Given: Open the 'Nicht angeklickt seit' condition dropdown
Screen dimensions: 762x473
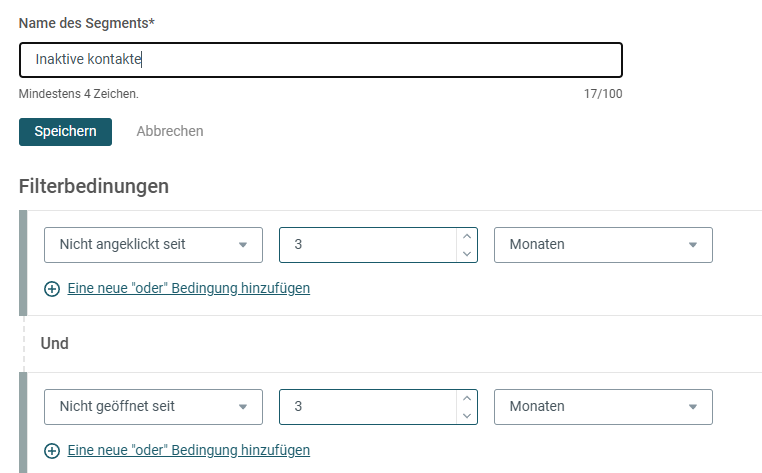Looking at the screenshot, I should (x=154, y=245).
